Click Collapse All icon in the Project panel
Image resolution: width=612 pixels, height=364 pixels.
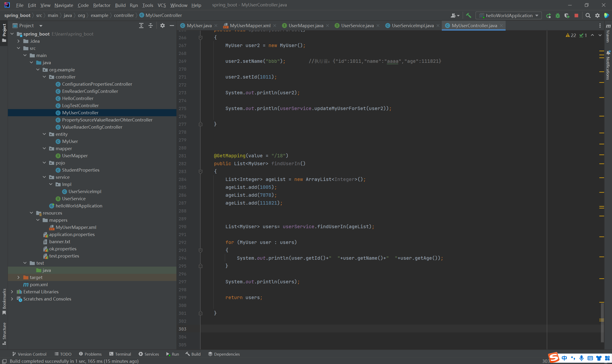pos(151,26)
